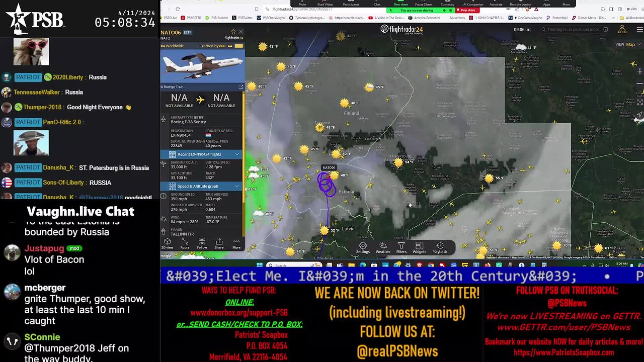Screen dimensions: 644x362
Task: Click the Boeing E-3A Sentry aircraft type text
Action: 188,122
